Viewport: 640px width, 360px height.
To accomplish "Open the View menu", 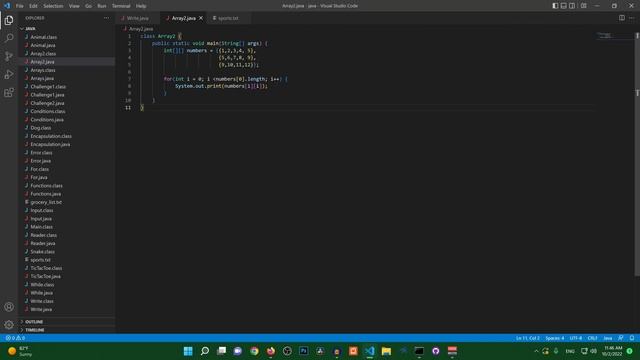I will click(74, 6).
